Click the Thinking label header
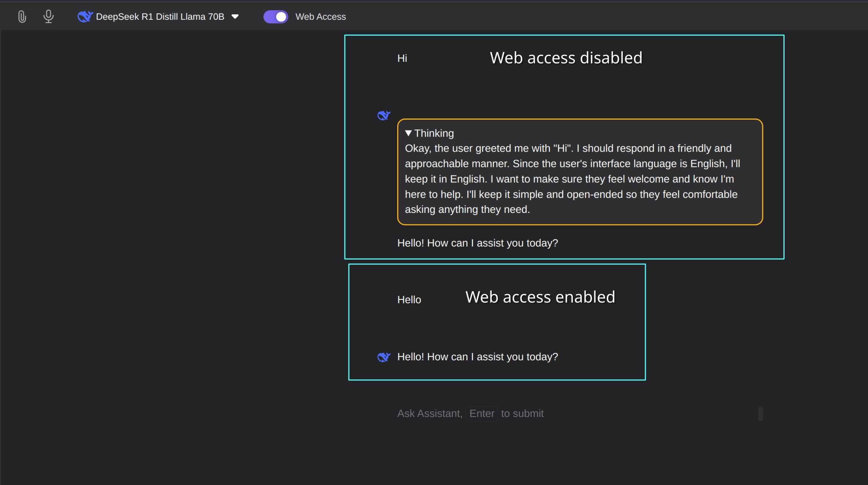This screenshot has height=485, width=868. 434,133
